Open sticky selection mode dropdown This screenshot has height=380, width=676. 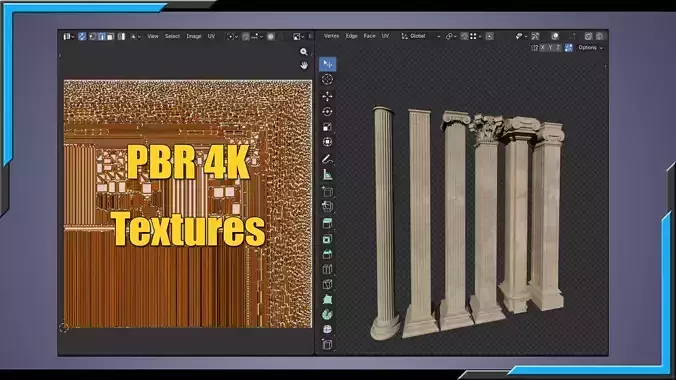pyautogui.click(x=135, y=37)
